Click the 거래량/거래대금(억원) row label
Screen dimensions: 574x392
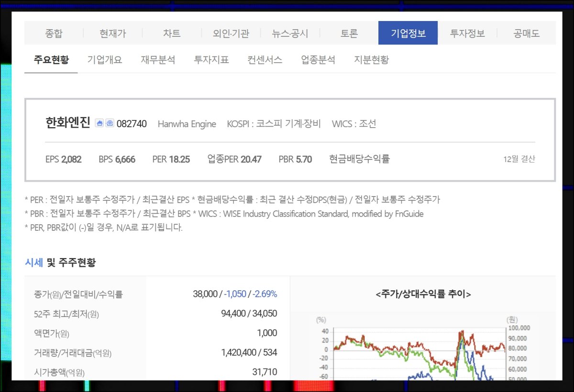click(x=73, y=353)
